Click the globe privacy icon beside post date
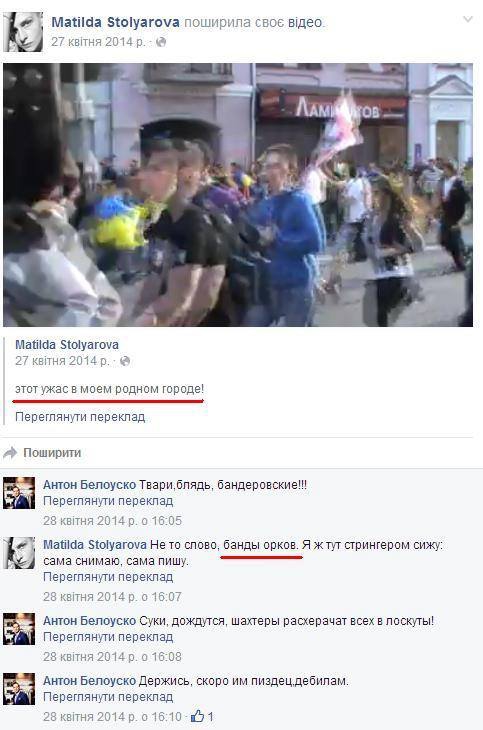483x730 pixels. [161, 42]
